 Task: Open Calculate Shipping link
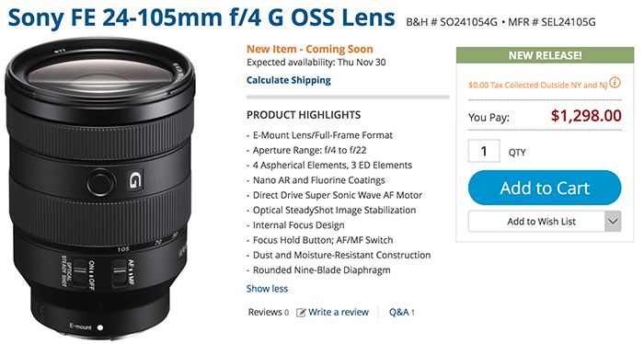click(288, 80)
